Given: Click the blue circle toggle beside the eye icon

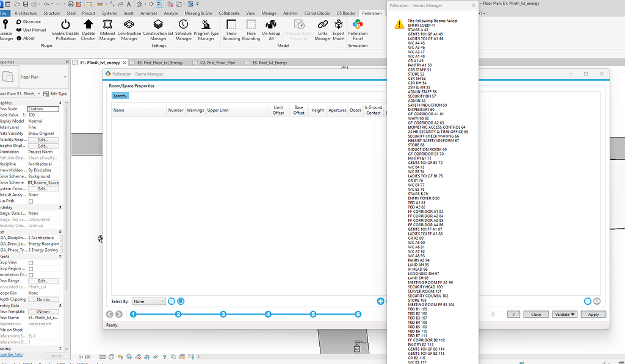Looking at the screenshot, I should pyautogui.click(x=588, y=301).
